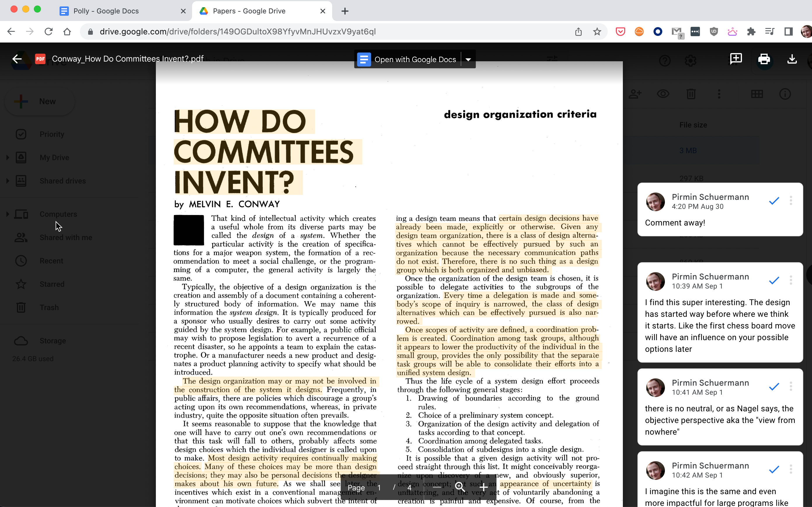Resolve the 10:39 AM chess board comment
Image resolution: width=812 pixels, height=507 pixels.
[774, 280]
